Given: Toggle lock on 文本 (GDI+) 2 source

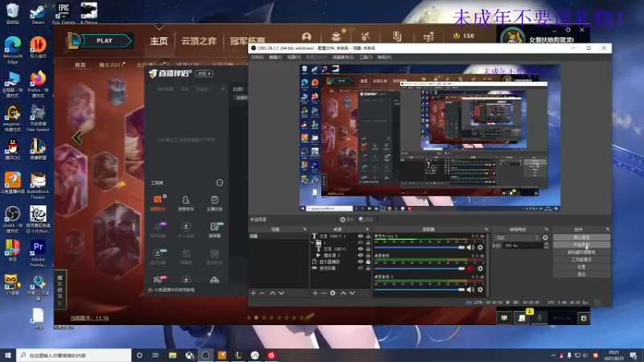Looking at the screenshot, I should coord(368,237).
